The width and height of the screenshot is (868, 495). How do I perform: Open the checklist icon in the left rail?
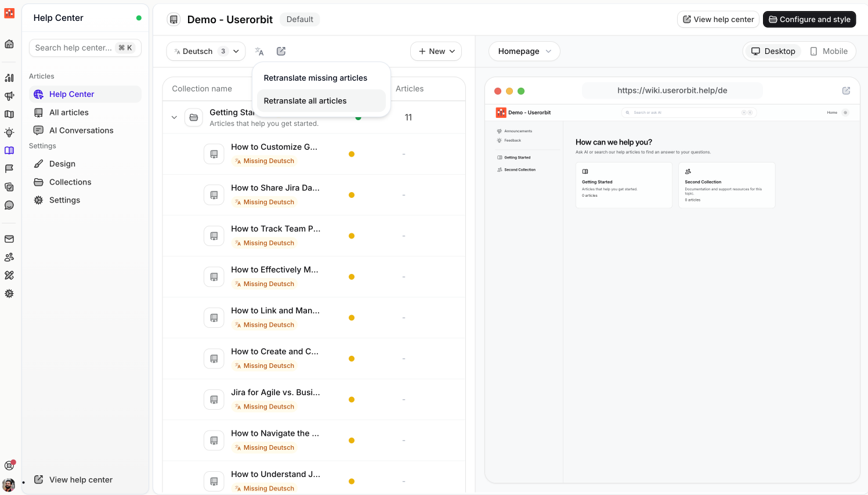point(9,187)
